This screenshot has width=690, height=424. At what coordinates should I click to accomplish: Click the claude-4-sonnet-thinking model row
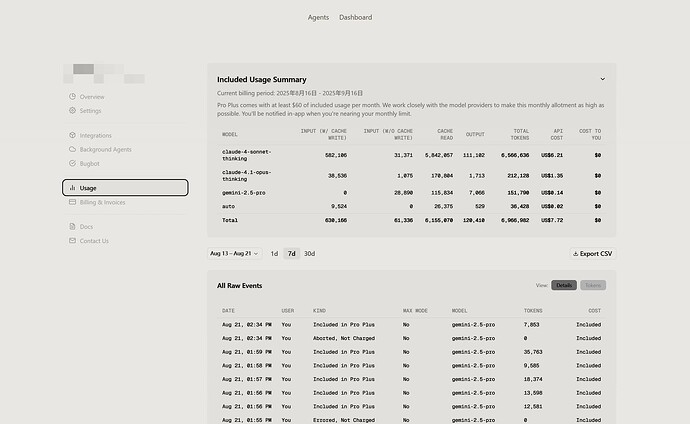tap(411, 155)
